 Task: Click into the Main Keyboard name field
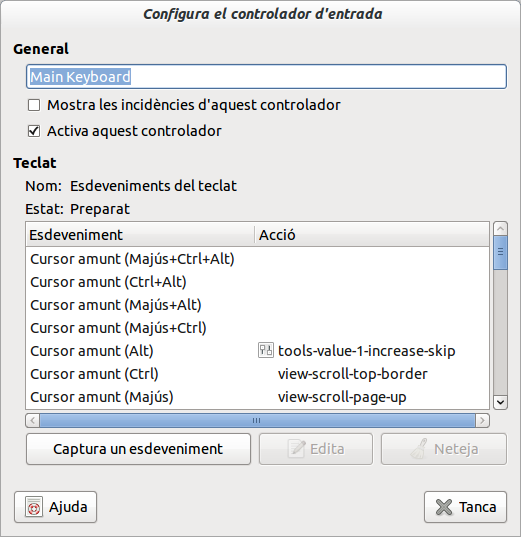(266, 77)
